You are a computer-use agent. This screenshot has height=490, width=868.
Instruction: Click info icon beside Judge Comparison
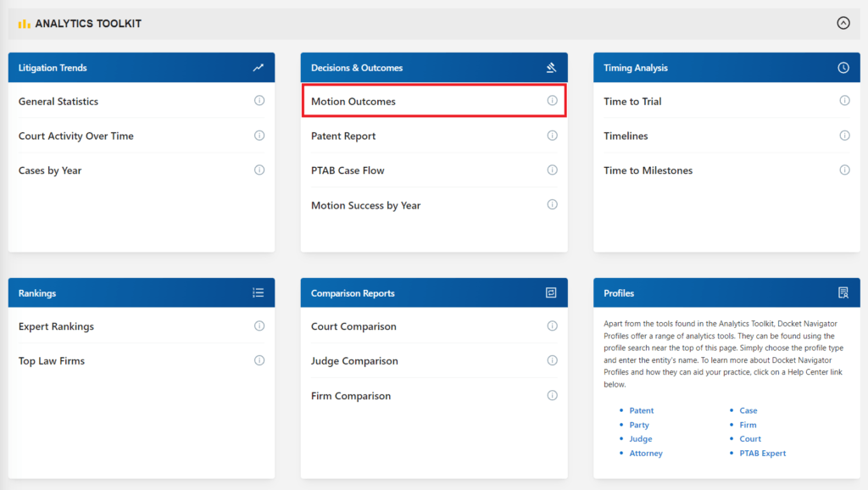tap(552, 360)
